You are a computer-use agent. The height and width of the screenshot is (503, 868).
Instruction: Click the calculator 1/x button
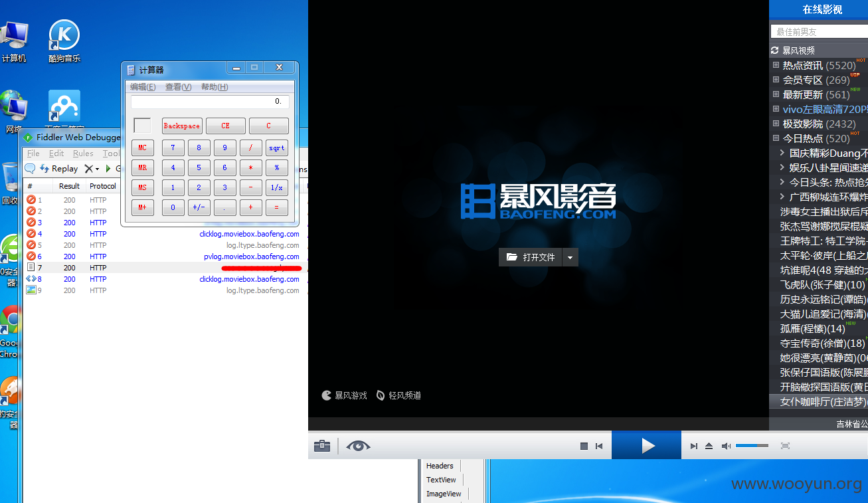pyautogui.click(x=277, y=187)
